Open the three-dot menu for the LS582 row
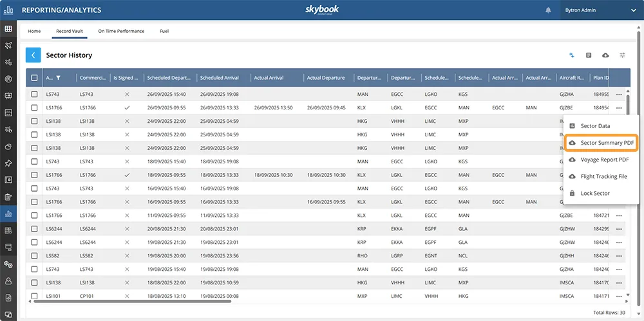The height and width of the screenshot is (321, 644). tap(619, 256)
